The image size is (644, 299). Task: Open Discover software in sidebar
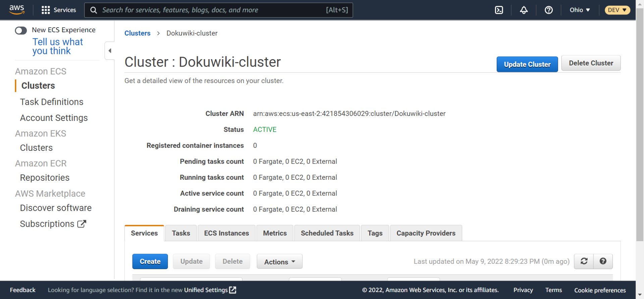click(56, 208)
